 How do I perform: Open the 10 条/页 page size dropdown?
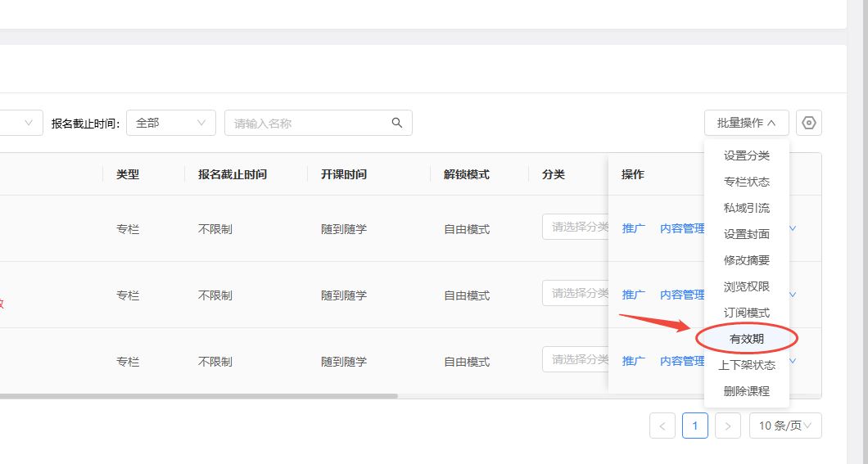785,426
